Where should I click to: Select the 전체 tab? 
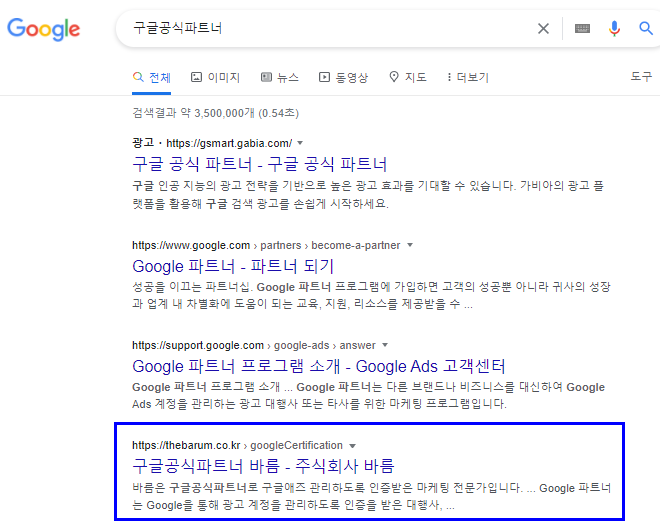(152, 77)
